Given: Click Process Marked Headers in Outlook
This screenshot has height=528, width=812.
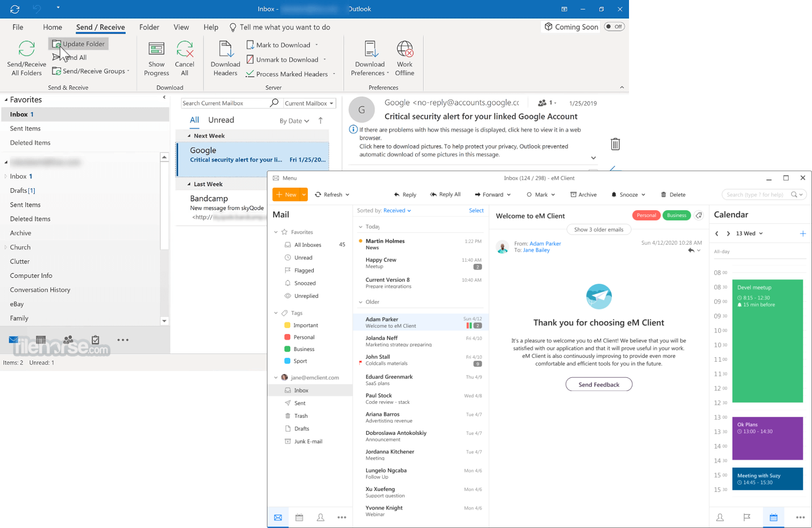Looking at the screenshot, I should (x=291, y=74).
